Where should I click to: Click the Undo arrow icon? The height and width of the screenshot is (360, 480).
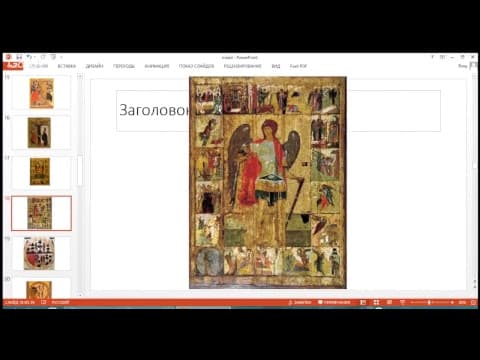[29, 57]
